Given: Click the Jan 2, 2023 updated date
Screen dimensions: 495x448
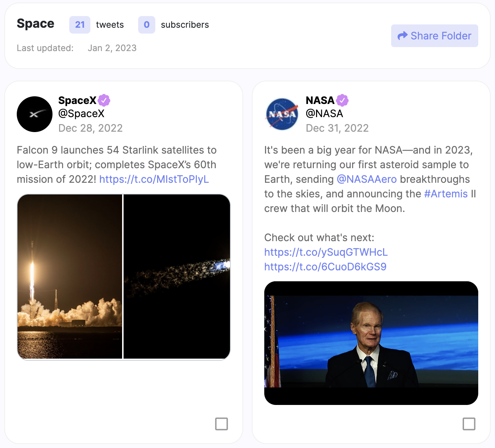Looking at the screenshot, I should 112,48.
